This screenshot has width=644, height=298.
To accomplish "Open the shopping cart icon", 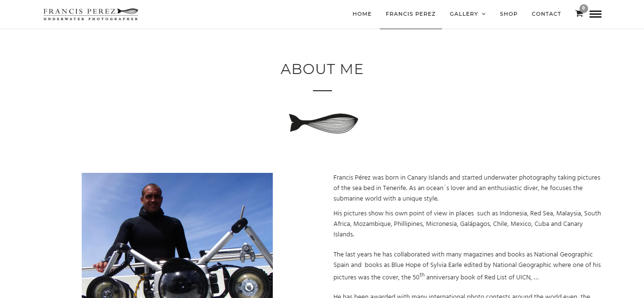I will [x=579, y=14].
